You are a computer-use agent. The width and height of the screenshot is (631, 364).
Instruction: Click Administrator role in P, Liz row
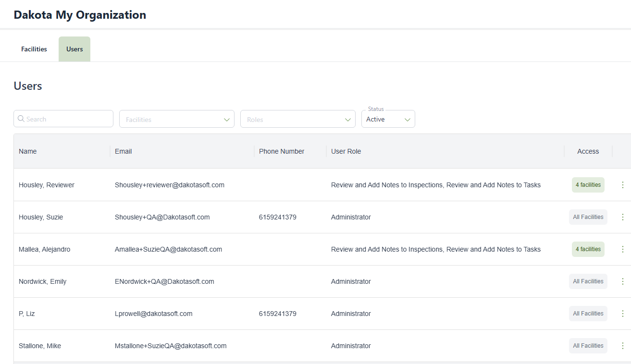coord(351,314)
